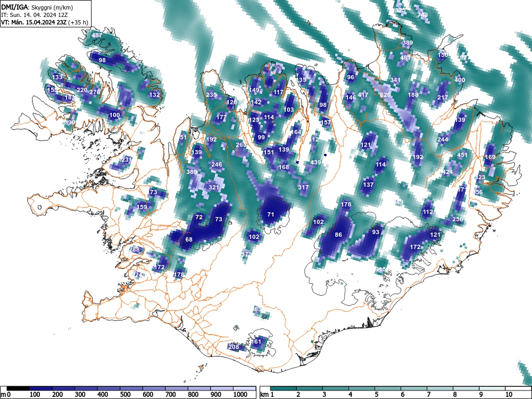Select the visibility value '188'
The image size is (532, 399).
[x=413, y=95]
